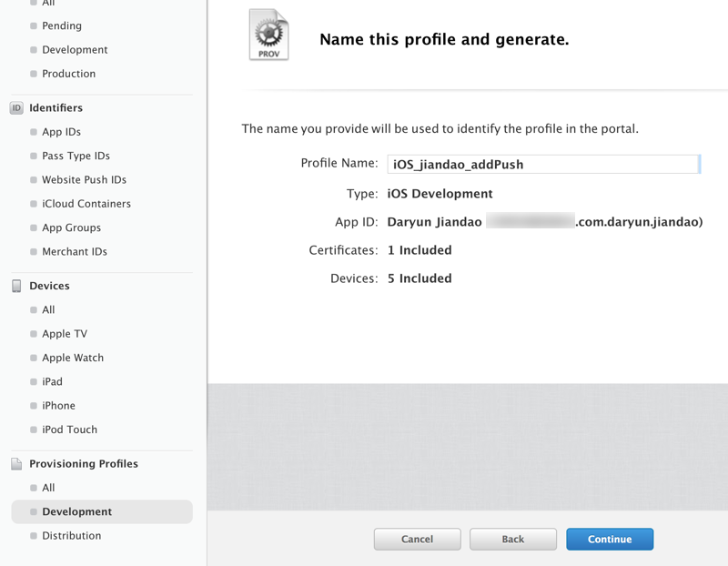728x566 pixels.
Task: Show Apple TV devices
Action: click(x=65, y=334)
